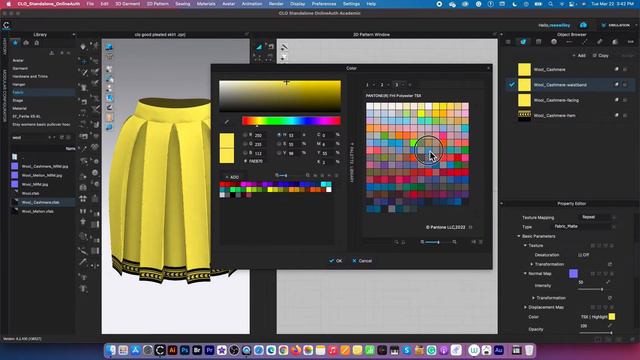The height and width of the screenshot is (360, 640).
Task: Open the Type Fabric_Matte dropdown
Action: pos(584,226)
